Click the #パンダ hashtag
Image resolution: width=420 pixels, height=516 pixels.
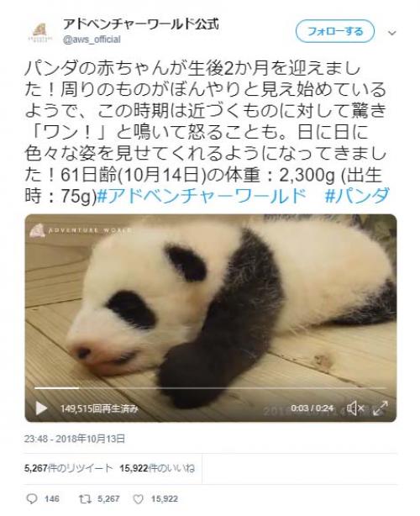(x=357, y=196)
